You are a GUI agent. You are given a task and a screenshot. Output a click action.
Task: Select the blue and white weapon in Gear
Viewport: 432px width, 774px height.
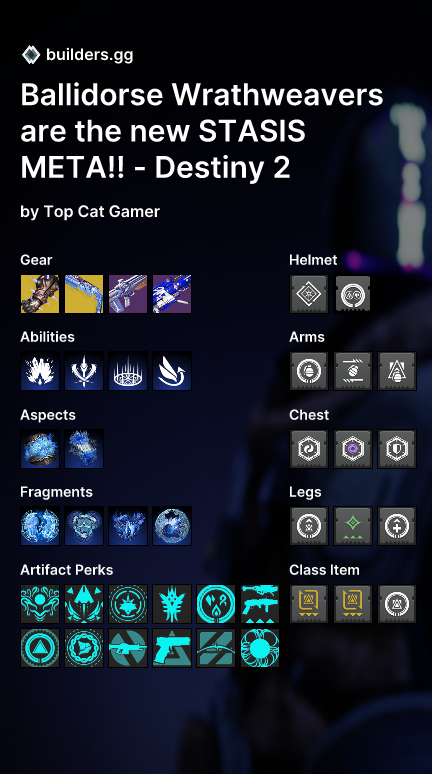coord(172,294)
